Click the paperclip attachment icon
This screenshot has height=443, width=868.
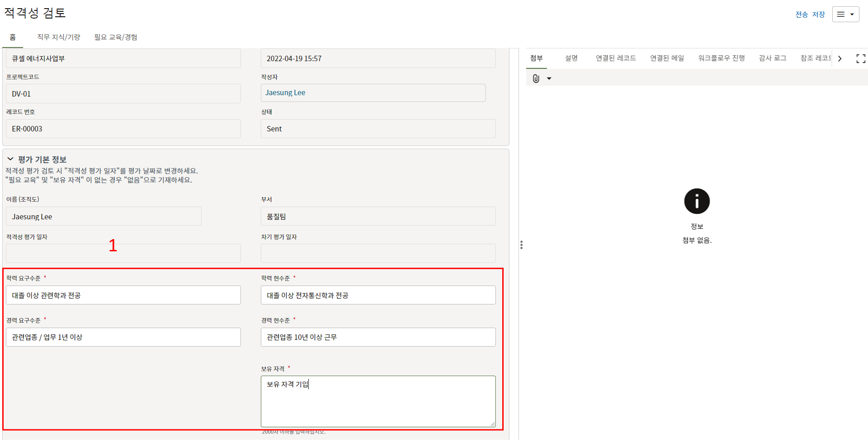(536, 79)
